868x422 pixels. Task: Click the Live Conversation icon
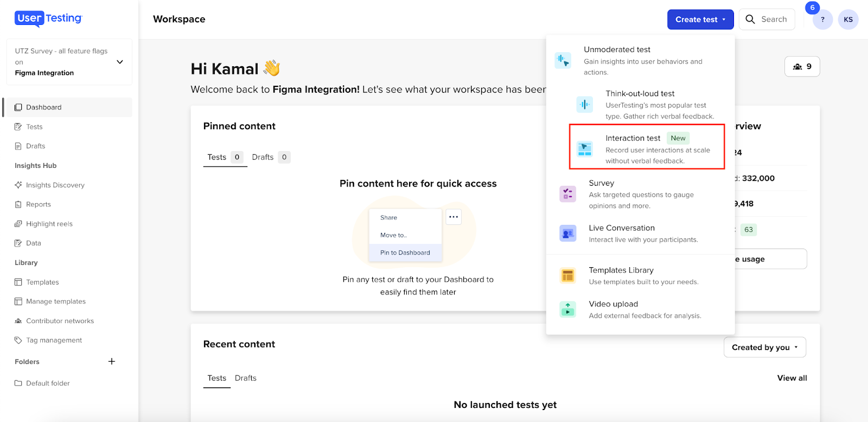tap(567, 234)
